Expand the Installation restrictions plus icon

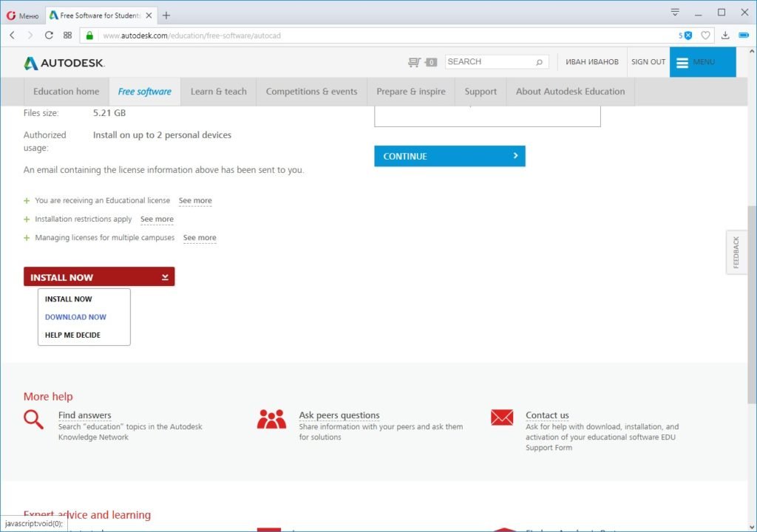point(27,219)
